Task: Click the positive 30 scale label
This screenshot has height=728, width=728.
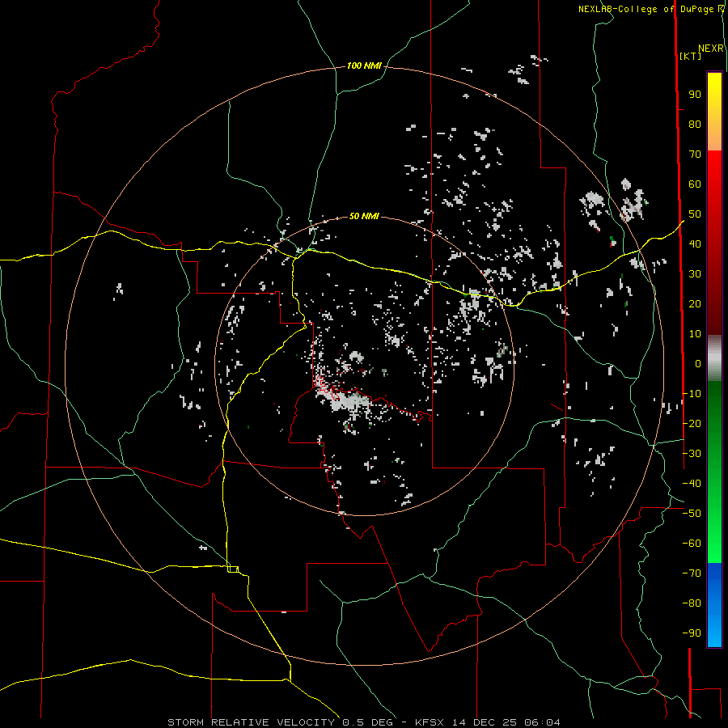Action: tap(695, 274)
